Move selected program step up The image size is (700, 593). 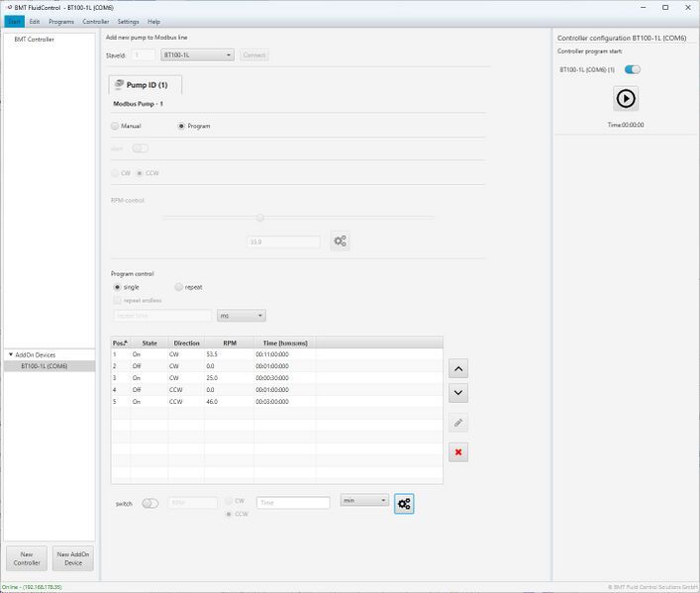click(458, 368)
